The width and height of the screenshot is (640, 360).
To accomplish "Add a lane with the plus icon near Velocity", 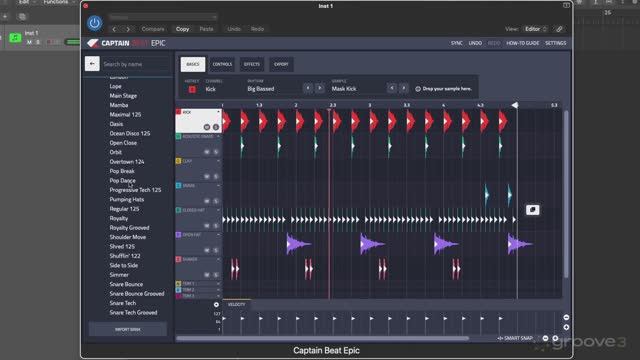I will pos(216,304).
